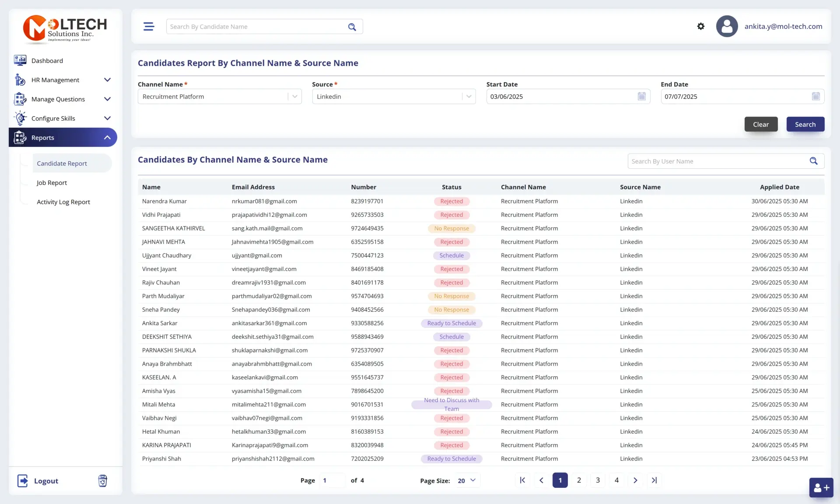
Task: Expand the Page Size dropdown
Action: pos(467,480)
